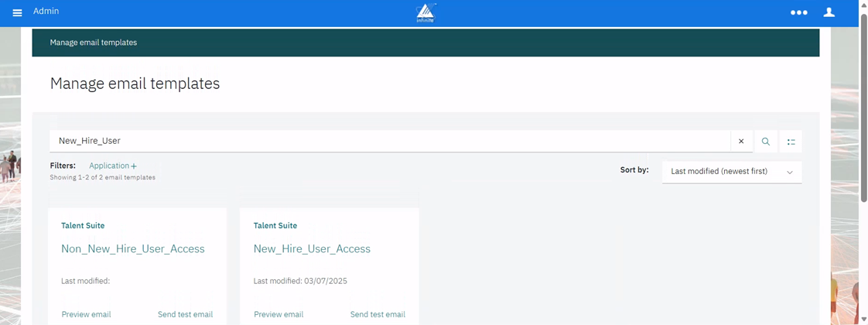Screen dimensions: 868x325
Task: Run search with magnifier icon
Action: pyautogui.click(x=766, y=142)
